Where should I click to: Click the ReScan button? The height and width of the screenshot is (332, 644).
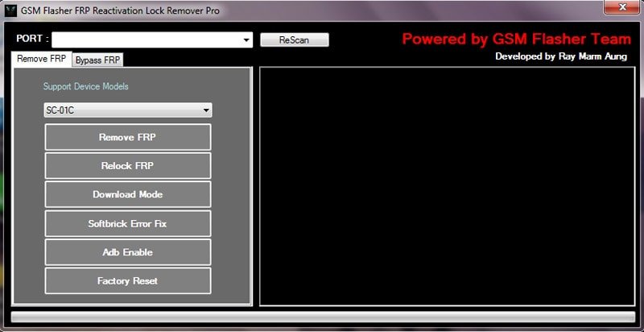click(x=295, y=39)
